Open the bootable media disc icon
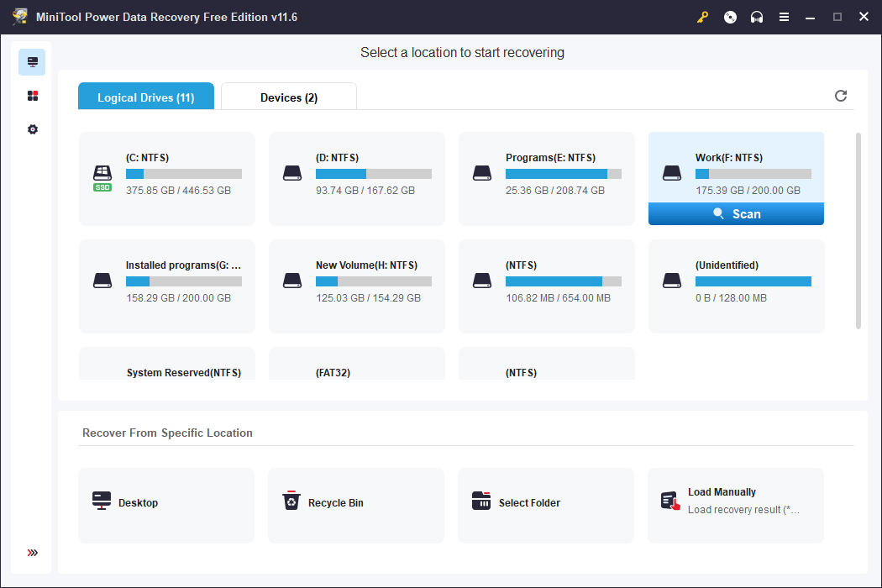Screen dimensions: 882x588 click(x=730, y=17)
